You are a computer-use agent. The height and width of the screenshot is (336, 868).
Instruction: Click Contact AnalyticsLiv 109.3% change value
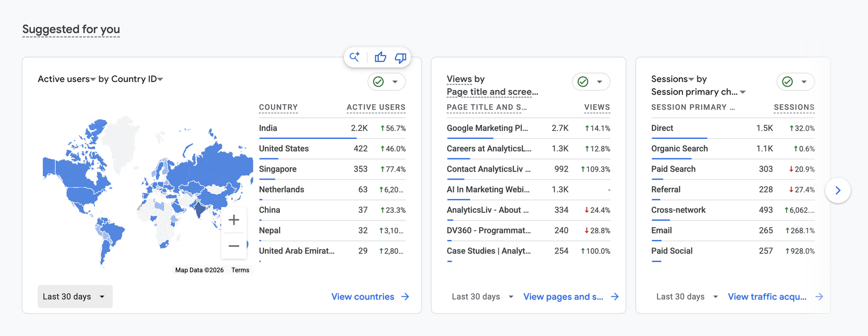tap(595, 169)
